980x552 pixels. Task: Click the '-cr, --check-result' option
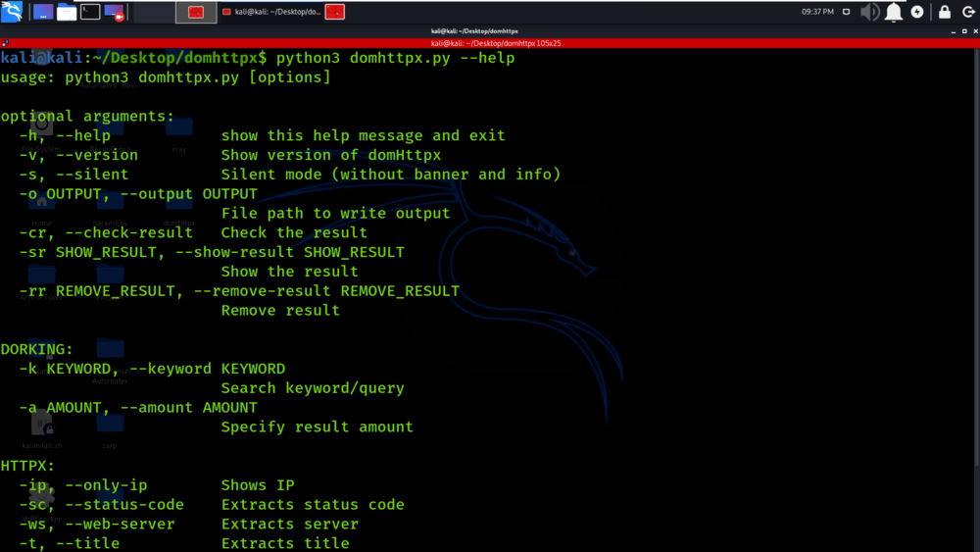(106, 232)
